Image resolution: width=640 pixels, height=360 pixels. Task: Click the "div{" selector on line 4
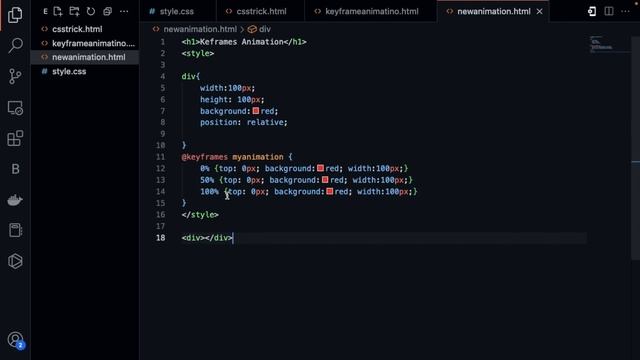click(x=191, y=76)
